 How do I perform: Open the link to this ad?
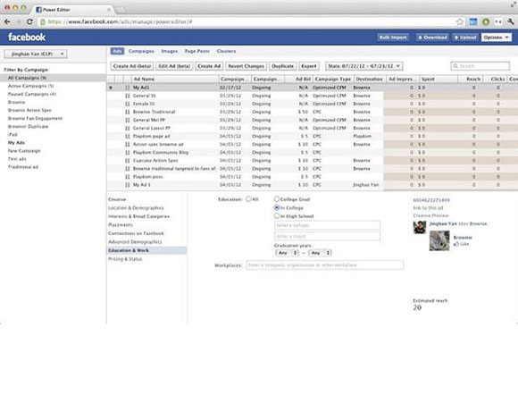428,208
